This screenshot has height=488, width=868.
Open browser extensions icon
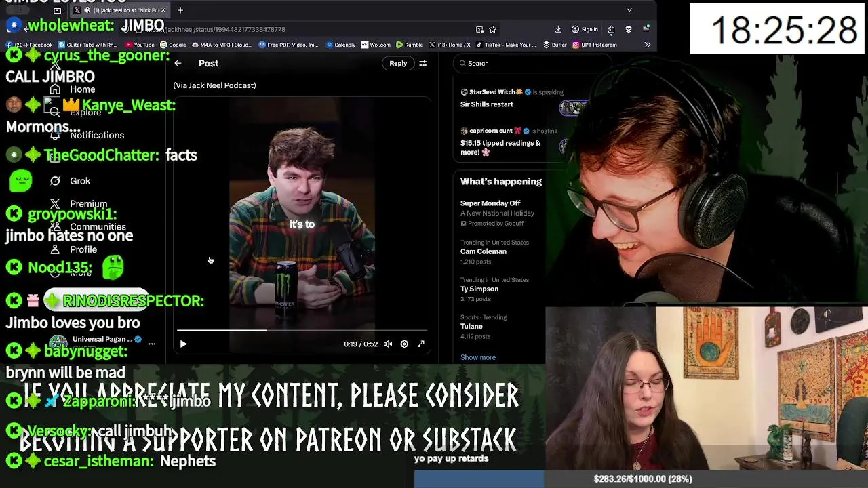[612, 29]
